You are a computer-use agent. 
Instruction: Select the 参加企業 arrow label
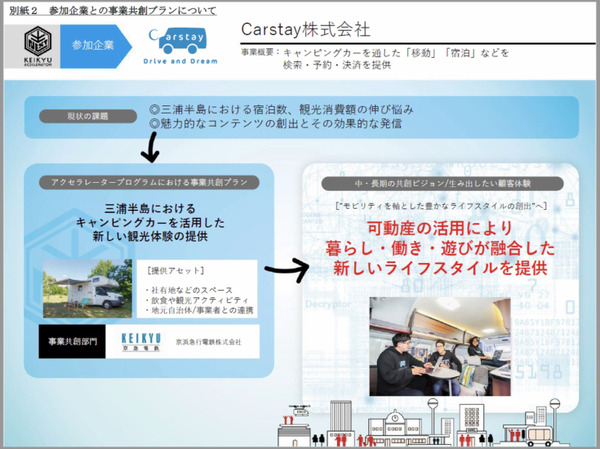(x=93, y=45)
